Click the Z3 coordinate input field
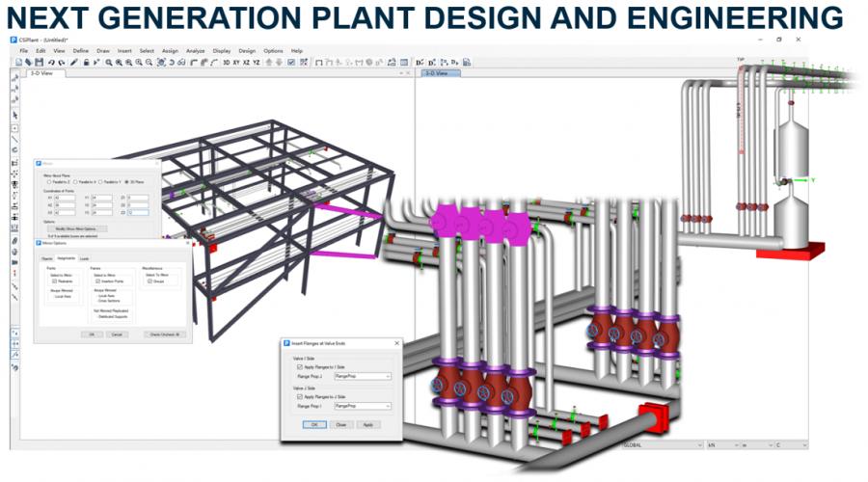Screen dimensions: 868x482 click(x=138, y=212)
